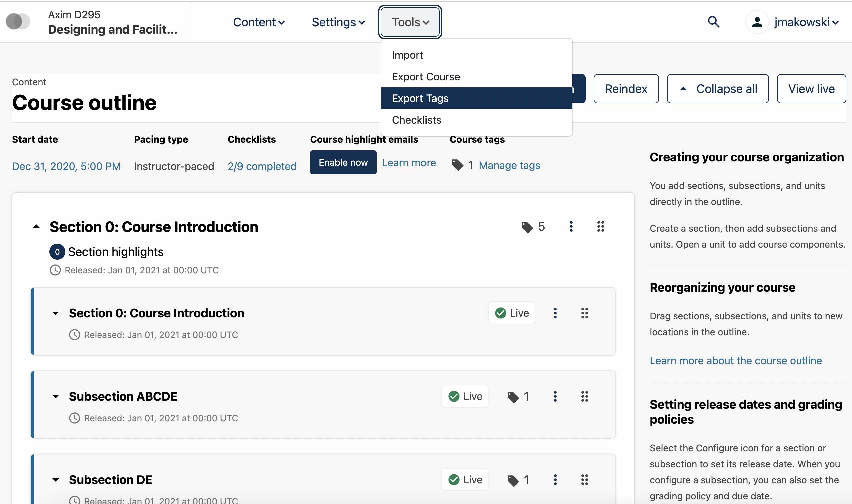
Task: Click the Live status badge on Subsection DE
Action: [x=465, y=480]
